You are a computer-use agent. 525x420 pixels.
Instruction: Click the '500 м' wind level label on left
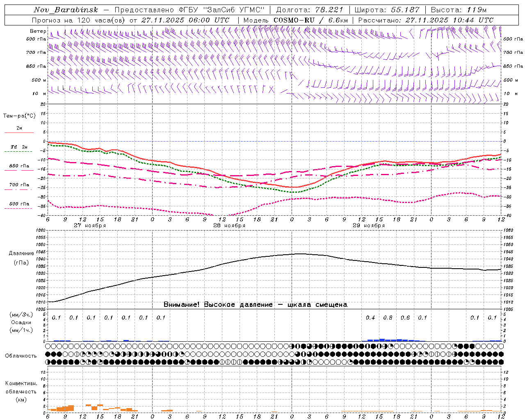coord(39,80)
